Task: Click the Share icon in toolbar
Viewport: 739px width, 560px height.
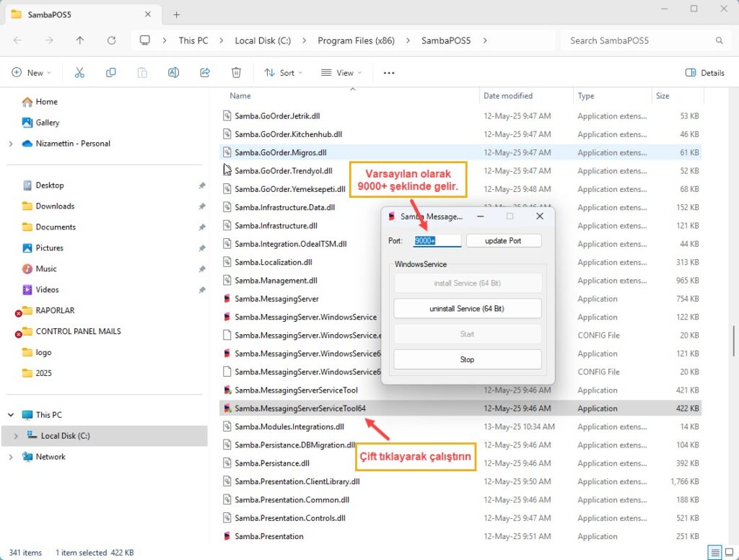Action: pyautogui.click(x=205, y=73)
